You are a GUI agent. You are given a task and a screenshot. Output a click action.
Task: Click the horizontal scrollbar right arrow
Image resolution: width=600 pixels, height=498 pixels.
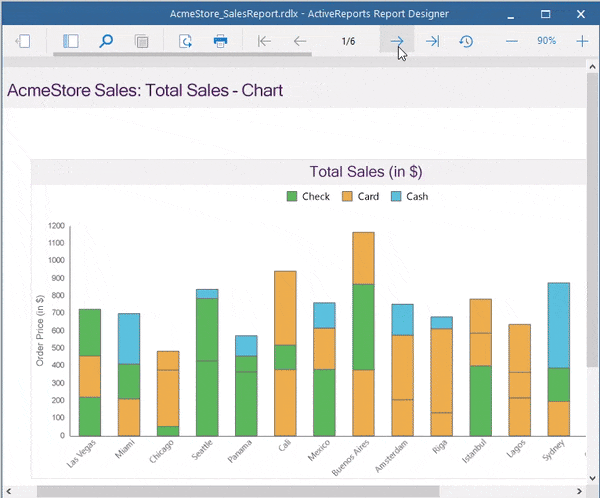[579, 491]
